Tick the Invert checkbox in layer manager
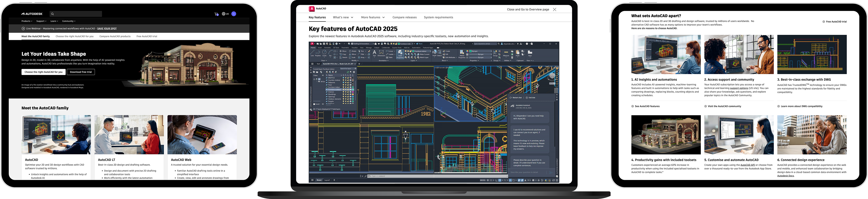This screenshot has width=868, height=199. coord(314,104)
